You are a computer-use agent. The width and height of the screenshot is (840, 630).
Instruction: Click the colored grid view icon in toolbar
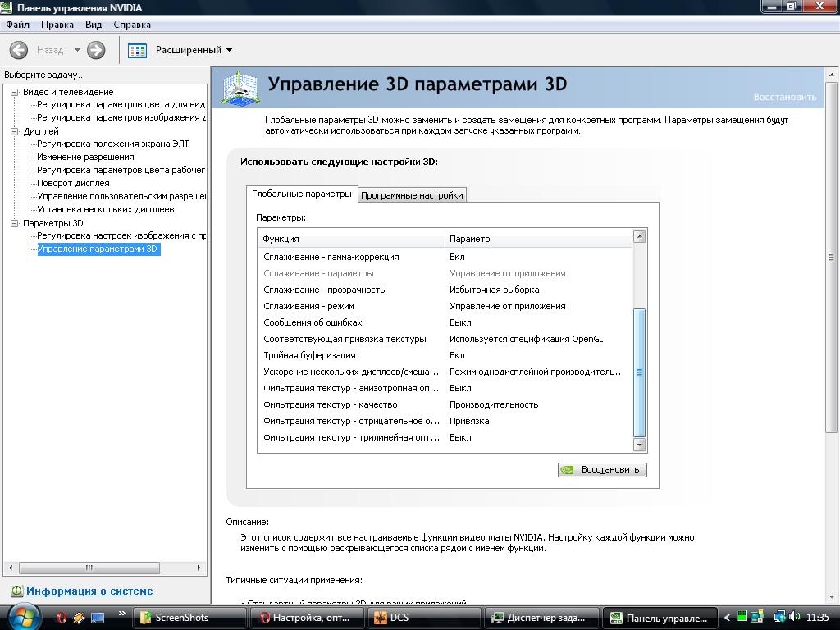click(x=138, y=50)
